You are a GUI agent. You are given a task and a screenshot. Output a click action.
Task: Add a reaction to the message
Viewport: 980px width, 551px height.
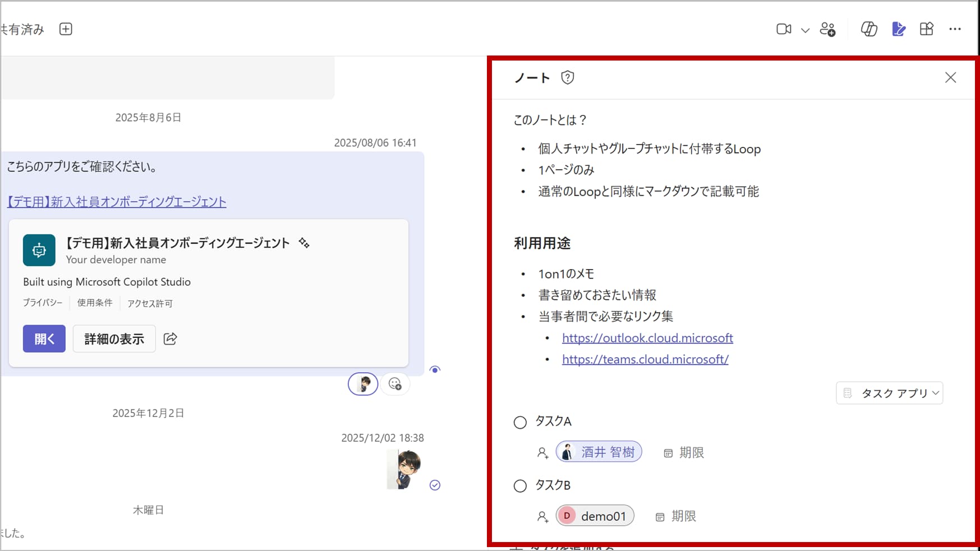point(395,384)
